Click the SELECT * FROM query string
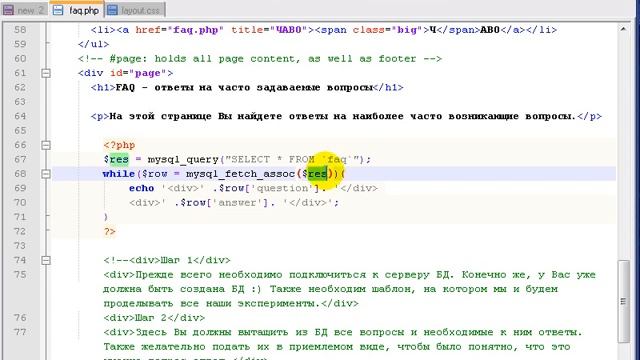 point(293,160)
